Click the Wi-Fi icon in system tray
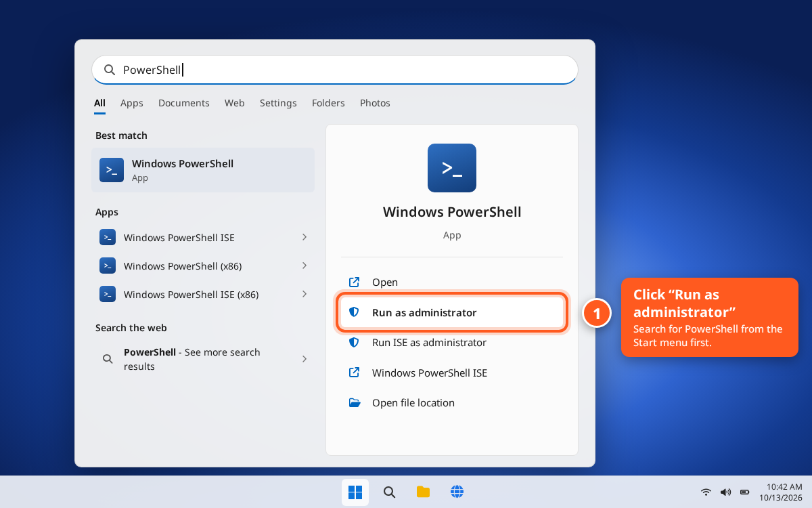This screenshot has width=812, height=508. tap(706, 492)
